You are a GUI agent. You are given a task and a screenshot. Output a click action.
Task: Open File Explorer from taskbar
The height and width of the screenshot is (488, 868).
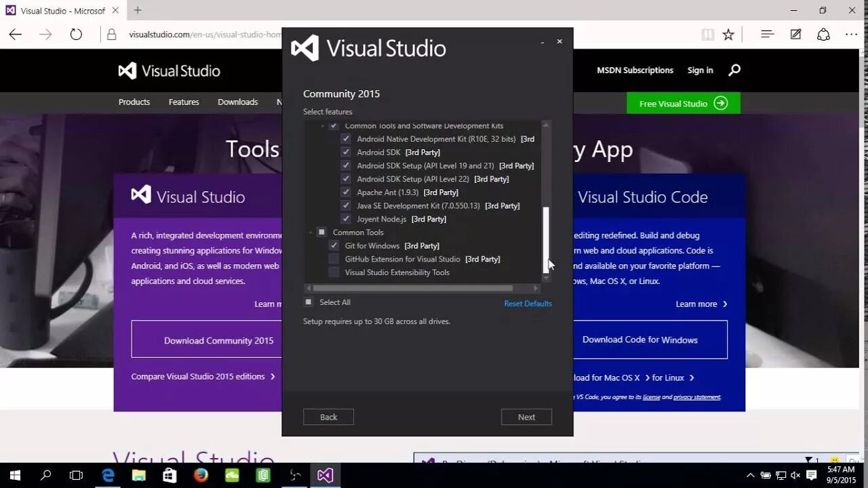(x=138, y=475)
